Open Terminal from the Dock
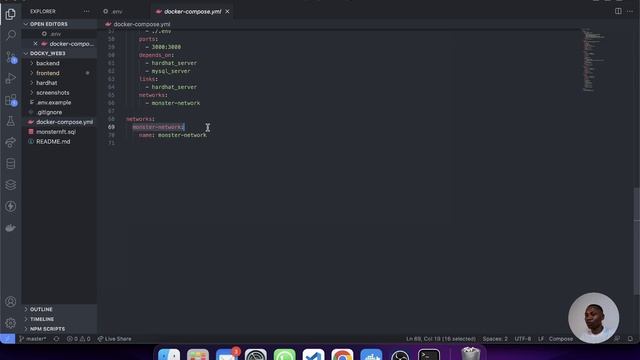The height and width of the screenshot is (360, 640). coord(429,354)
